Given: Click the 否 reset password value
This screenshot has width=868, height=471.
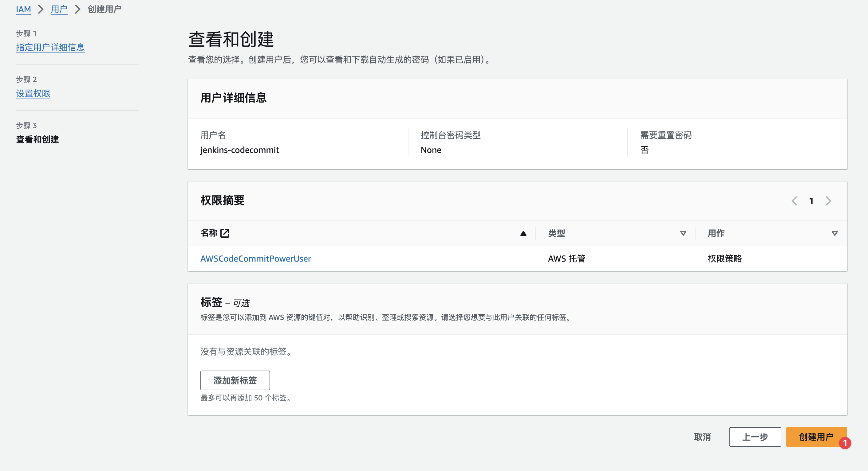Looking at the screenshot, I should pos(644,150).
